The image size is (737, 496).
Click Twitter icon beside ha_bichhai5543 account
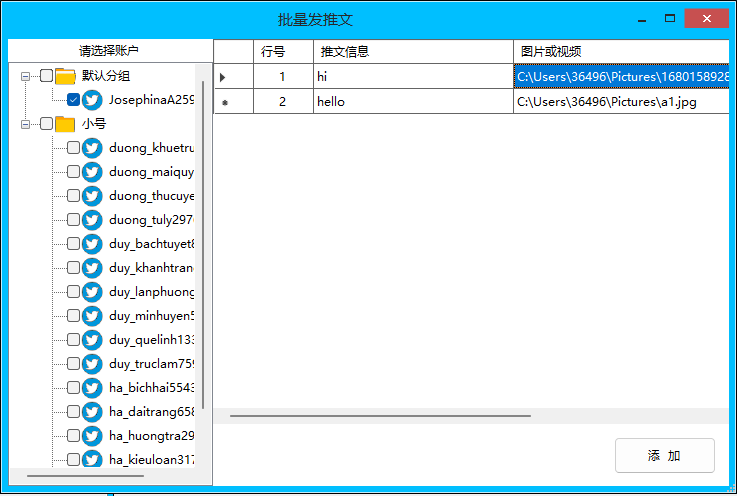pos(92,388)
